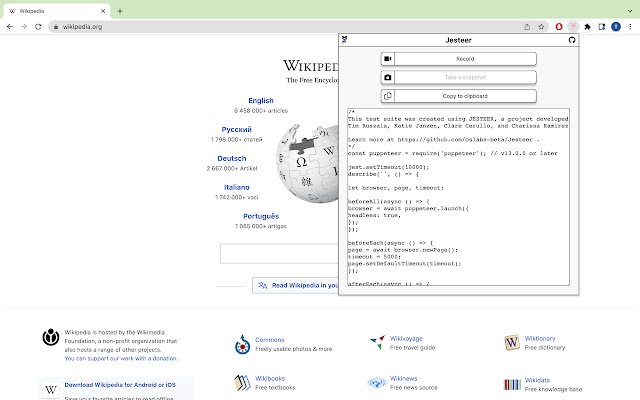Click the Wikipedia globe logo
This screenshot has height=400, width=640.
point(307,163)
